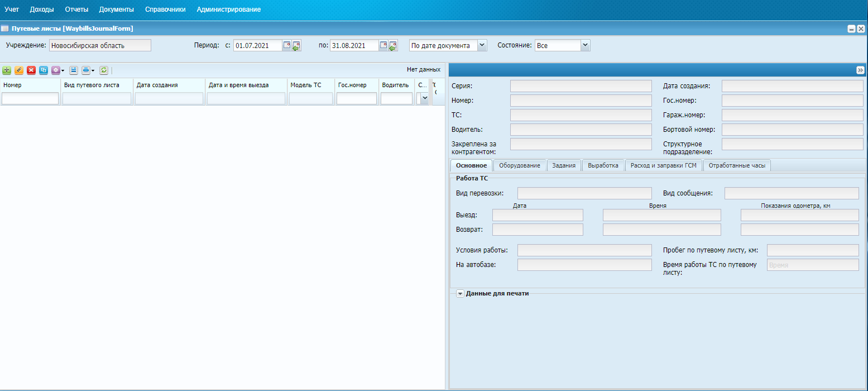Open the Доходы menu
The image size is (868, 391).
(42, 9)
